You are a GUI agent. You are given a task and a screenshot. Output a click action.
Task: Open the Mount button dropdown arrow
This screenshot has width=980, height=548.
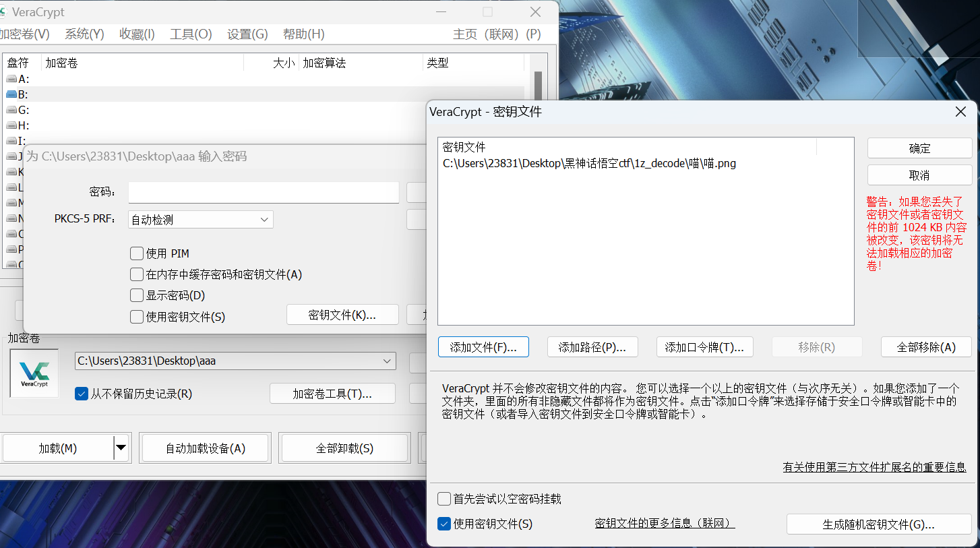[121, 448]
